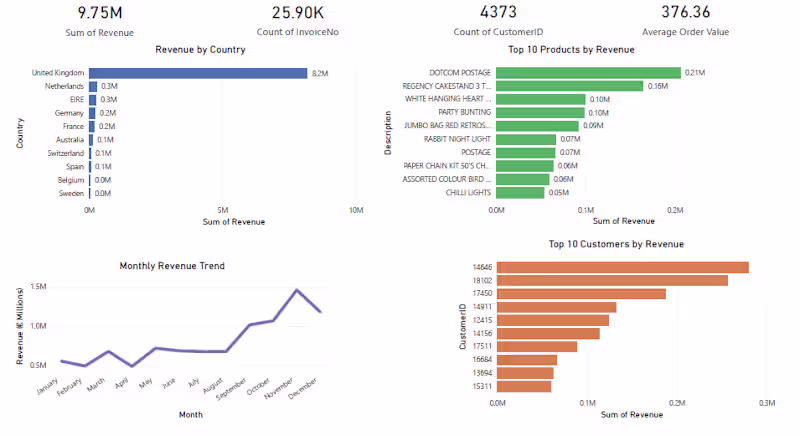Click the United Kingdom revenue bar
This screenshot has width=800, height=436.
(198, 73)
